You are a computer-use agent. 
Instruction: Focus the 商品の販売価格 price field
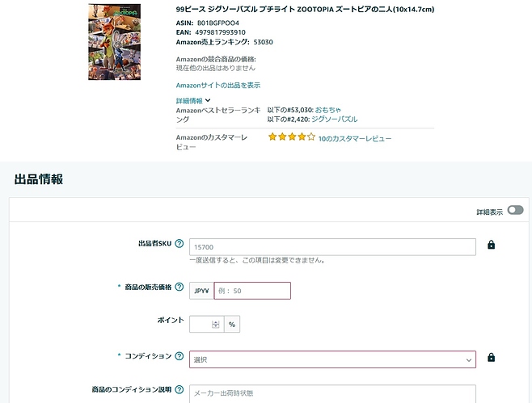coord(252,291)
